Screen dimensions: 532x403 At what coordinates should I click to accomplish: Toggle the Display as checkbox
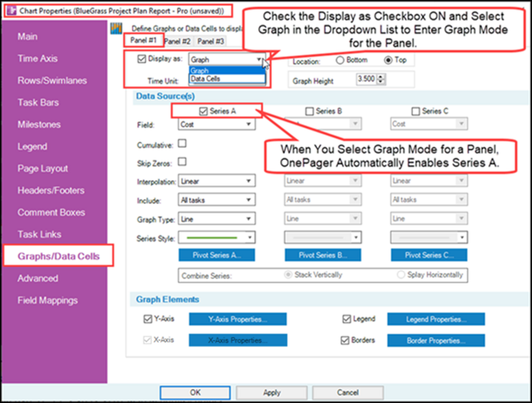coord(142,59)
